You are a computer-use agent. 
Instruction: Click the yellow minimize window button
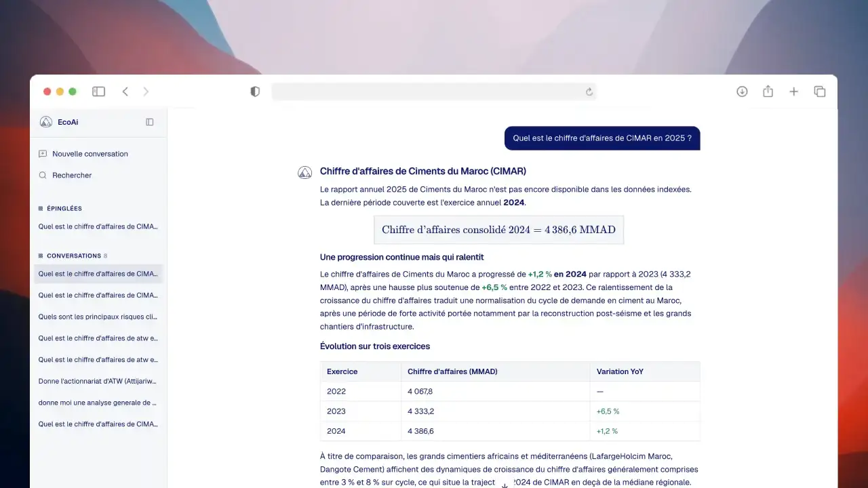click(x=60, y=91)
